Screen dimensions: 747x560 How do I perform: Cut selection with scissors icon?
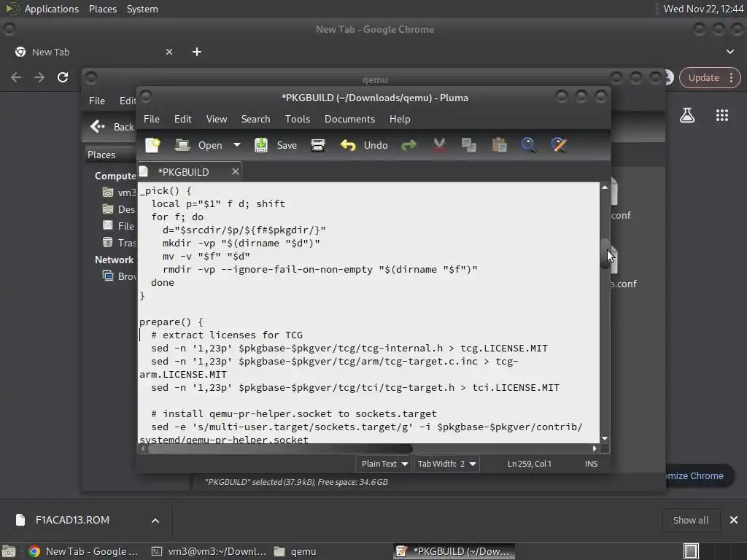pos(439,145)
